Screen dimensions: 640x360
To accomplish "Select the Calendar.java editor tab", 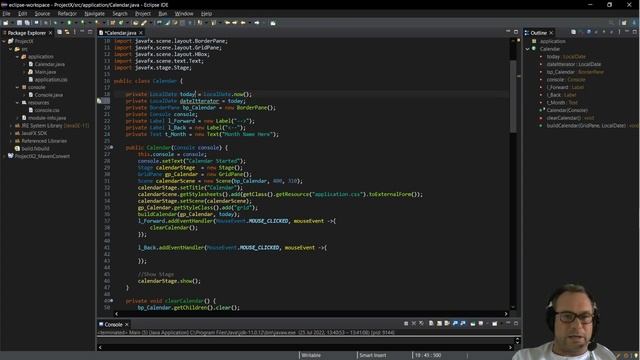I will point(120,33).
